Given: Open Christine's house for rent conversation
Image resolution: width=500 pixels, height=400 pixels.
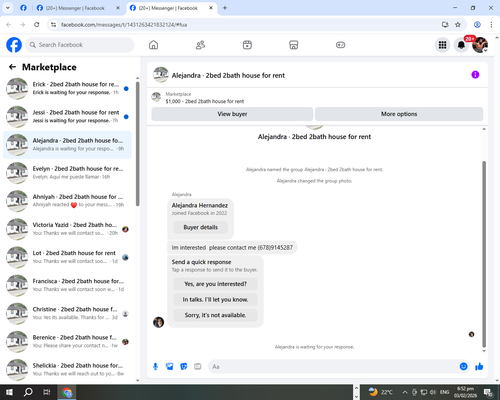Looking at the screenshot, I should pyautogui.click(x=67, y=313).
